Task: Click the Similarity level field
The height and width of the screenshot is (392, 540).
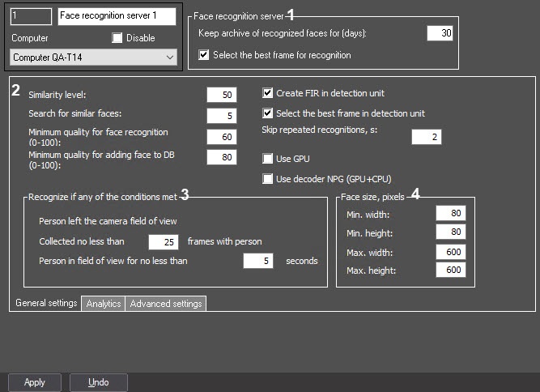Action: tap(222, 95)
